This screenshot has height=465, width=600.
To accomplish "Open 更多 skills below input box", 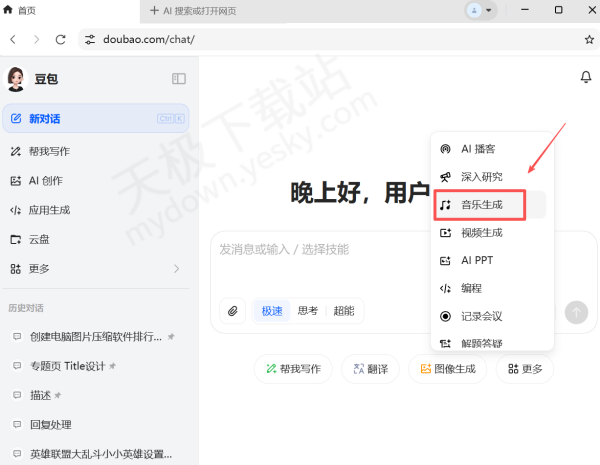I will [x=525, y=369].
